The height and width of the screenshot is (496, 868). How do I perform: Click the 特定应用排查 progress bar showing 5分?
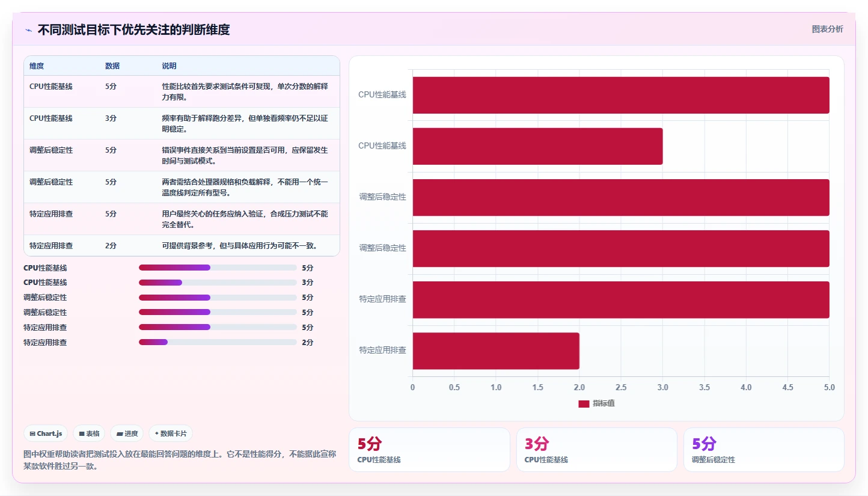coord(218,327)
